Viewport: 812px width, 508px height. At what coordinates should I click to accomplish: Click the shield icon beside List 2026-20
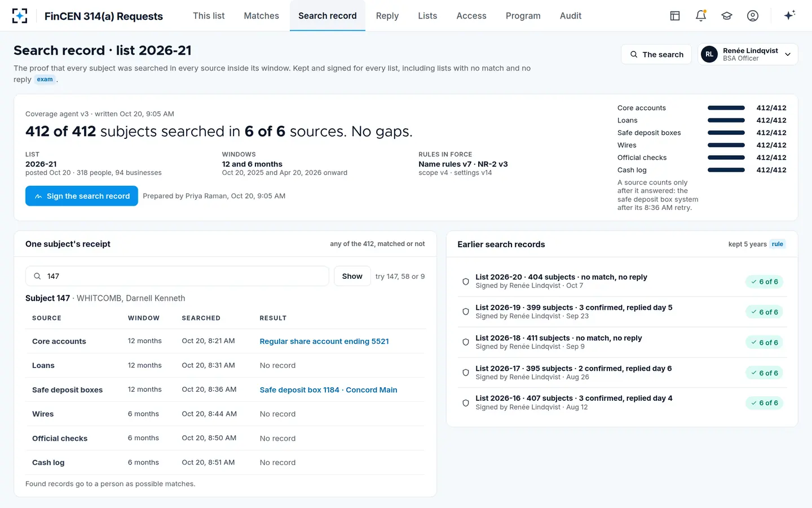[x=466, y=281]
